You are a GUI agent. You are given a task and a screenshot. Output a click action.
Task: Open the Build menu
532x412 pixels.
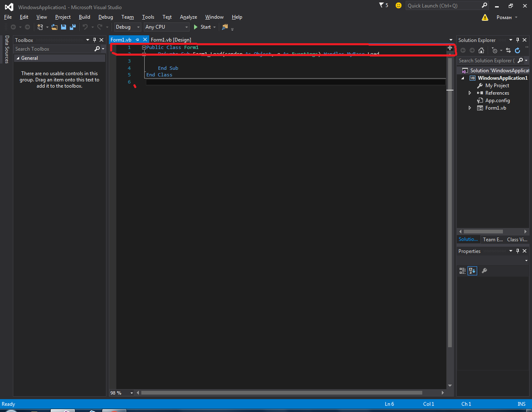(84, 17)
